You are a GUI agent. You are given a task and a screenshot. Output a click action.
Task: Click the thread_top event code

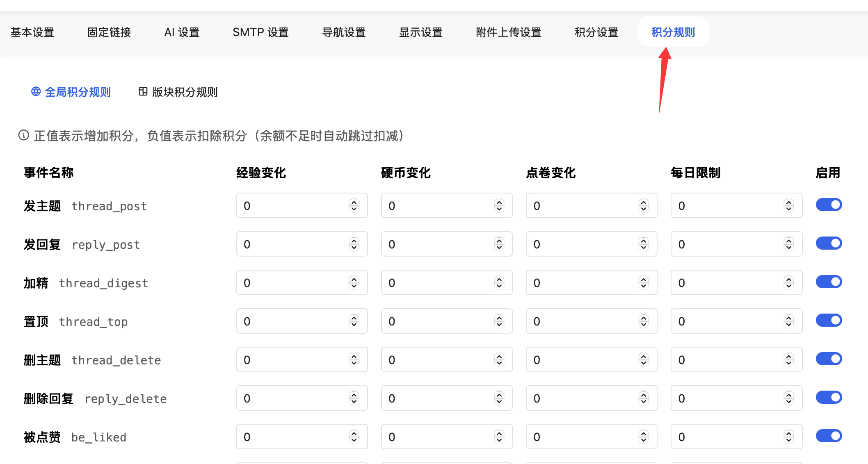(93, 321)
